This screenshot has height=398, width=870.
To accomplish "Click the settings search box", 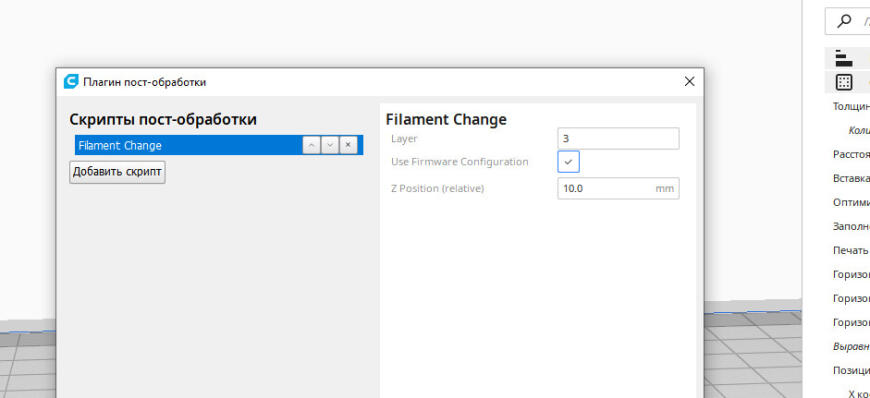I will [848, 21].
